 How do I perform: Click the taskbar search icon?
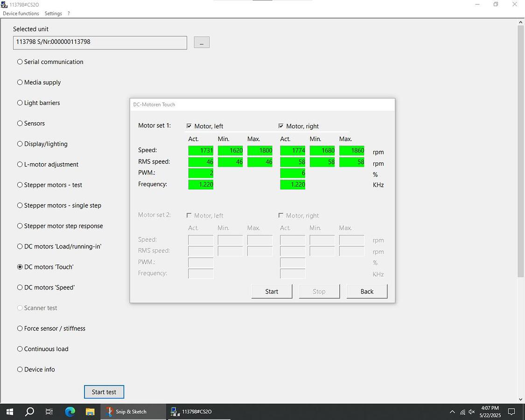point(29,412)
